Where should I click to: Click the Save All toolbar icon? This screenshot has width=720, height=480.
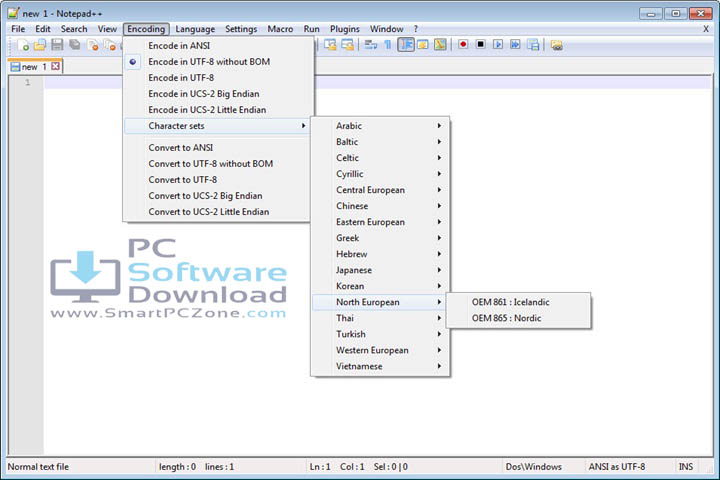pos(74,45)
